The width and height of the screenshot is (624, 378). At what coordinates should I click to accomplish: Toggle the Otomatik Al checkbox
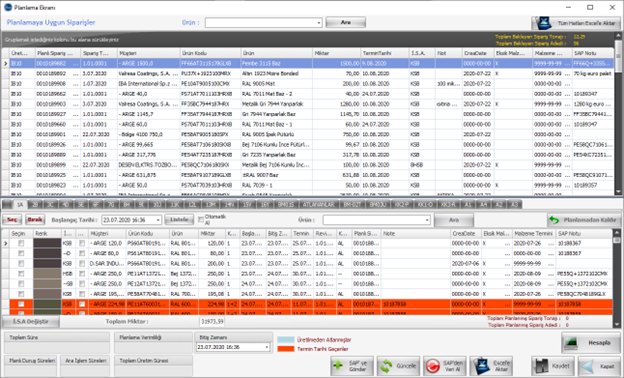point(201,220)
